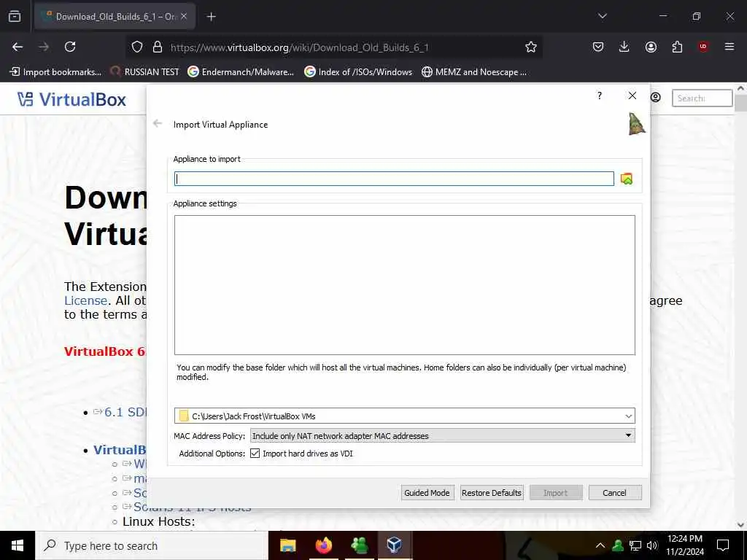Click the VirtualBox logo on the webpage
Screen dimensions: 747x560
[x=72, y=99]
